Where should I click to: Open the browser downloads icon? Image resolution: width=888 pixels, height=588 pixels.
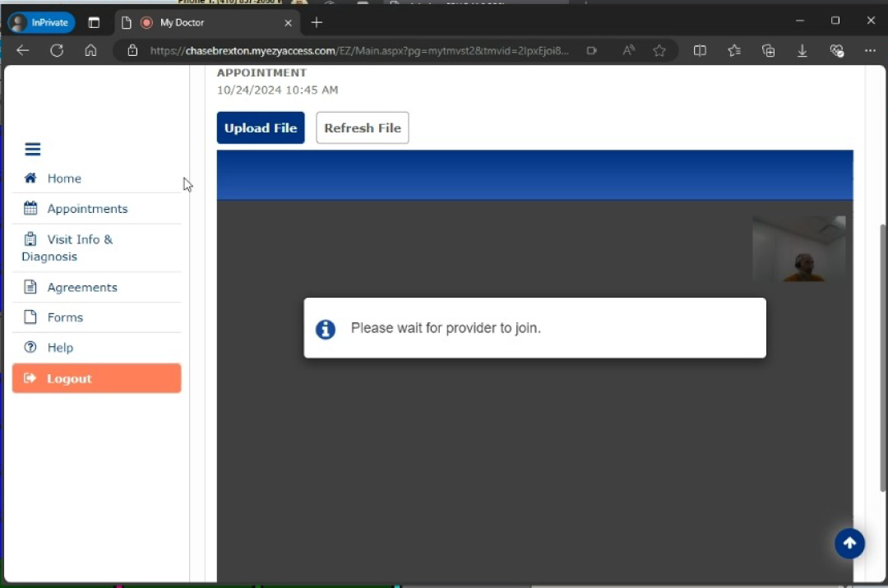[802, 51]
